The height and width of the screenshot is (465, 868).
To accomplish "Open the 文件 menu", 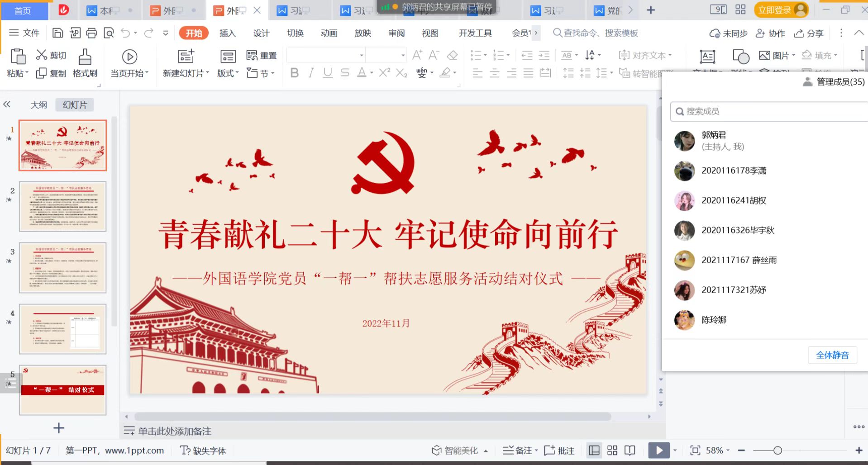I will coord(24,33).
